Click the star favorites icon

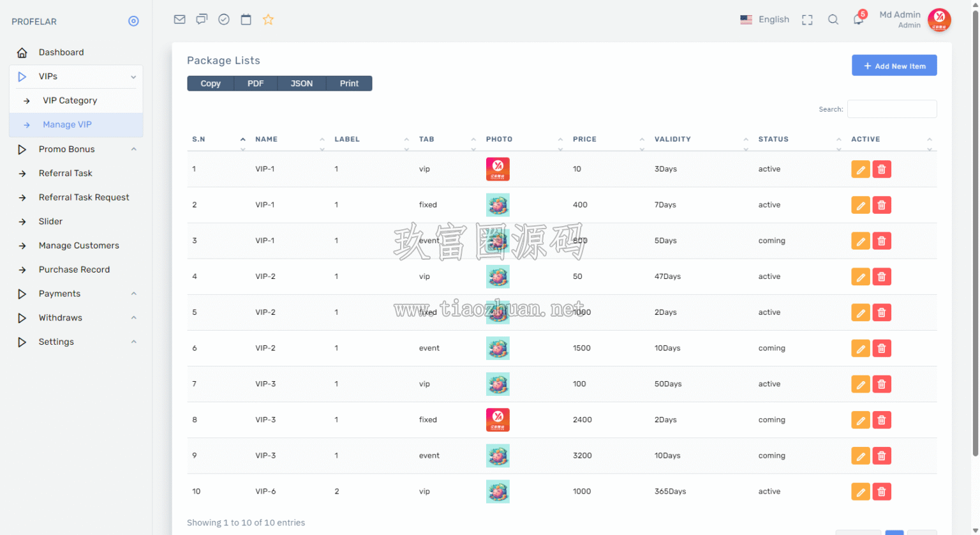268,19
